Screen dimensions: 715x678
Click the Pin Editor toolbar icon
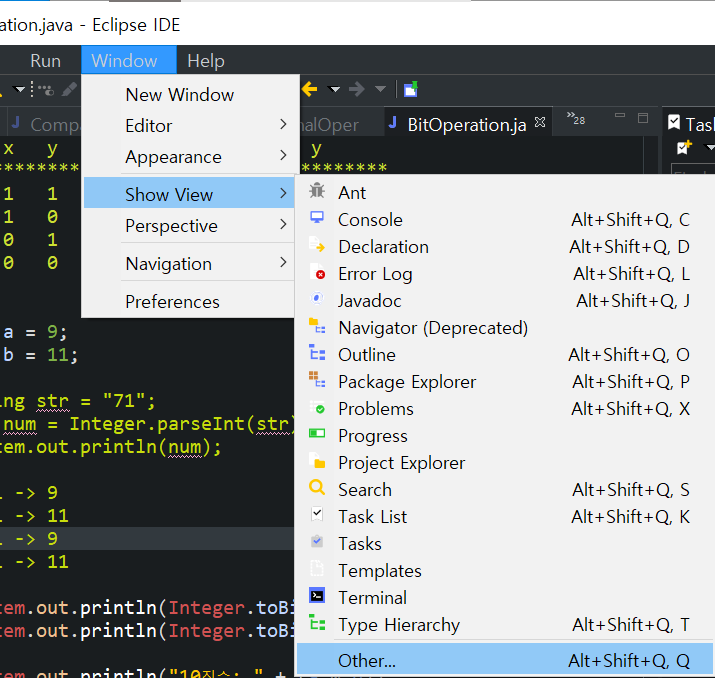411,89
